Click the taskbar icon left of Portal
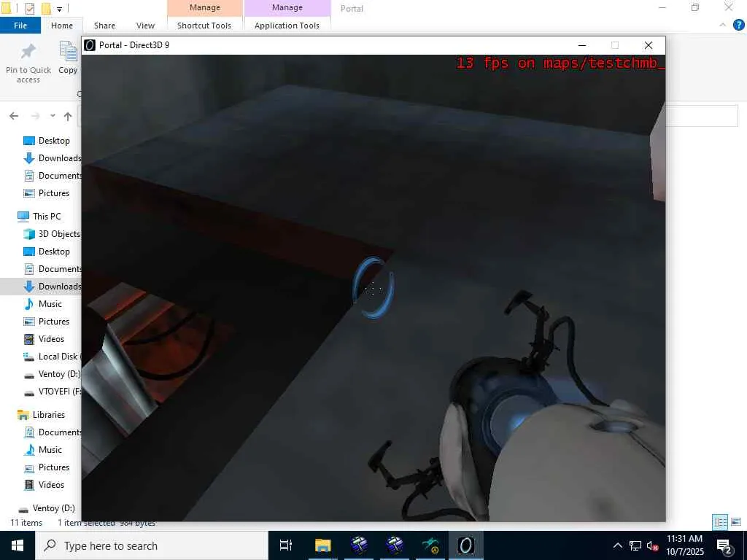 tap(430, 545)
